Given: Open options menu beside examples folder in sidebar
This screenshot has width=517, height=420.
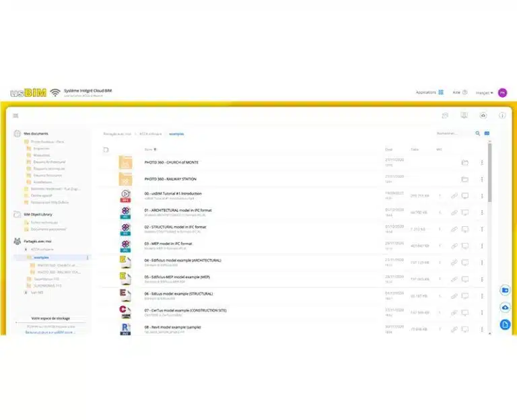Looking at the screenshot, I should (x=88, y=258).
